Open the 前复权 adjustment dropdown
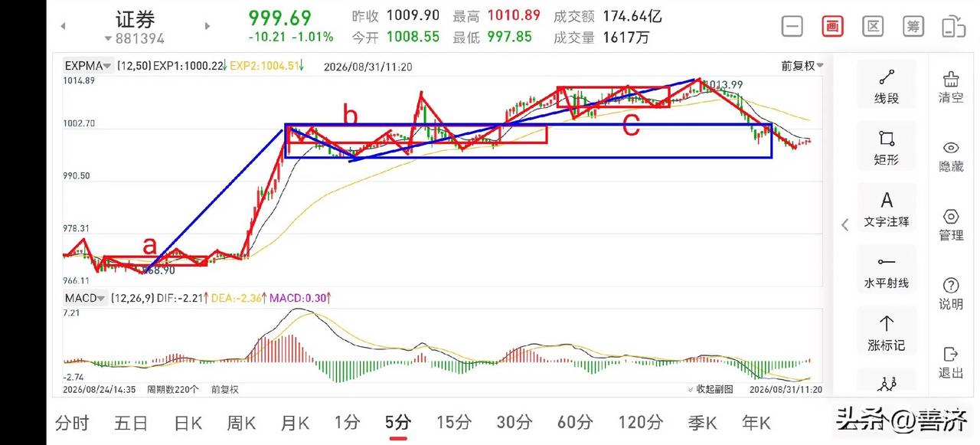980x445 pixels. tap(802, 67)
